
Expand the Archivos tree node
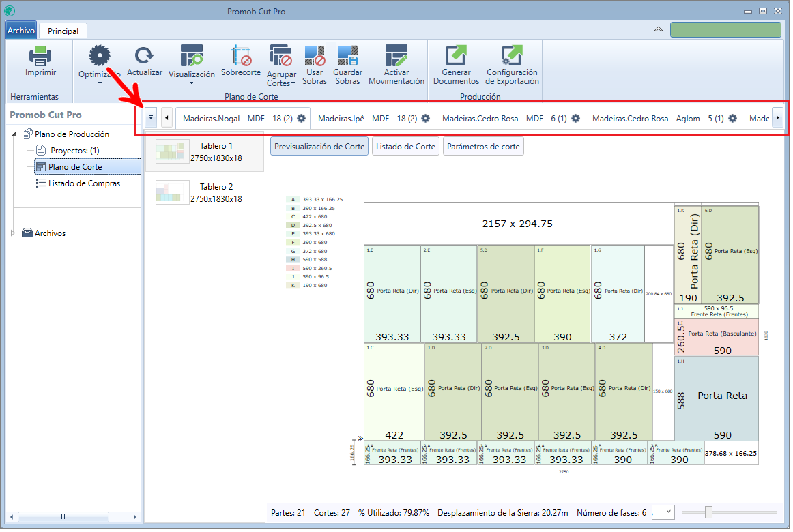[x=13, y=233]
